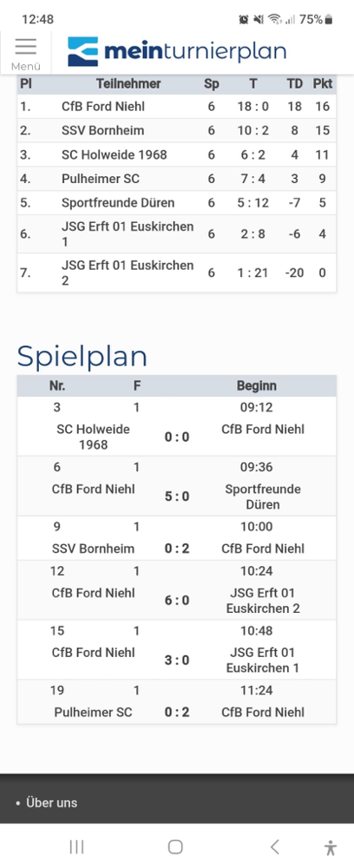This screenshot has height=868, width=354.
Task: Select the 5 : 0 match result
Action: 177,496
